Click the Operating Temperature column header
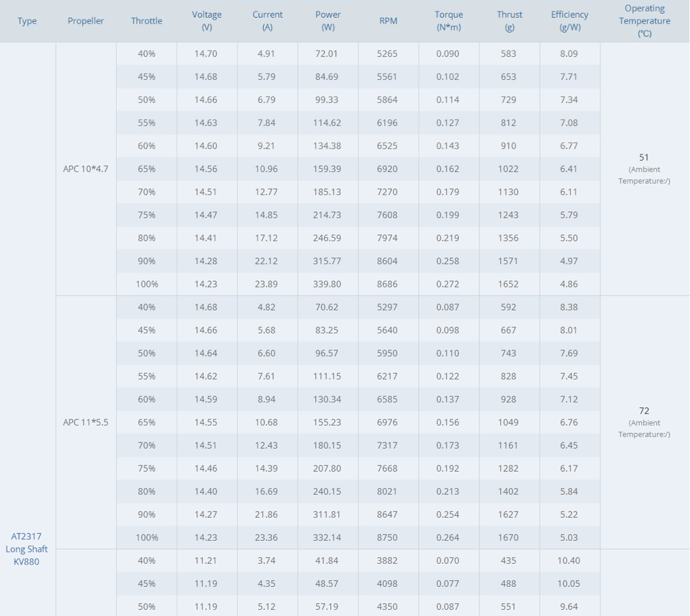The width and height of the screenshot is (690, 616). pyautogui.click(x=645, y=21)
